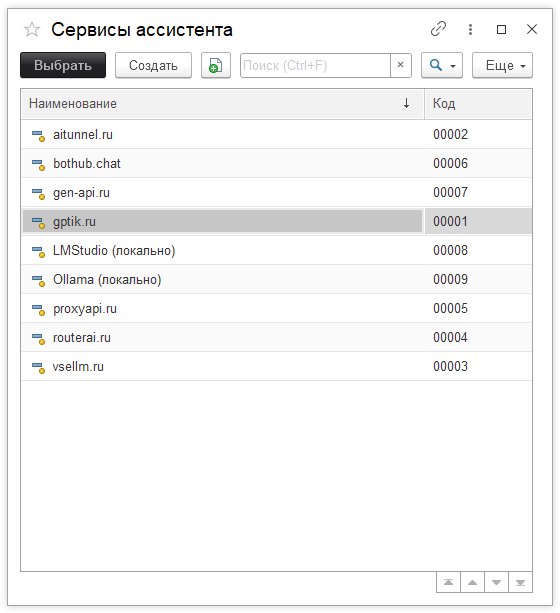Screen dimensions: 560x613
Task: Click the Выбрать button
Action: tap(63, 65)
